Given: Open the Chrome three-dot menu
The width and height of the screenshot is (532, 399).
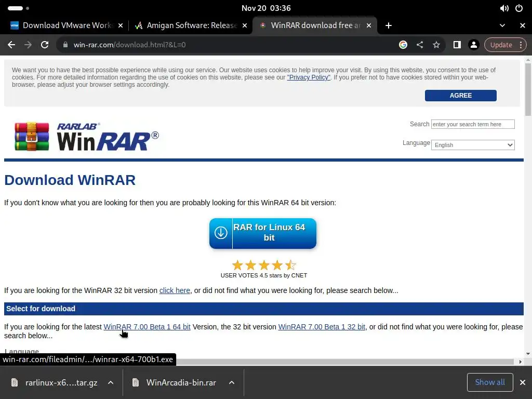Looking at the screenshot, I should [x=521, y=45].
